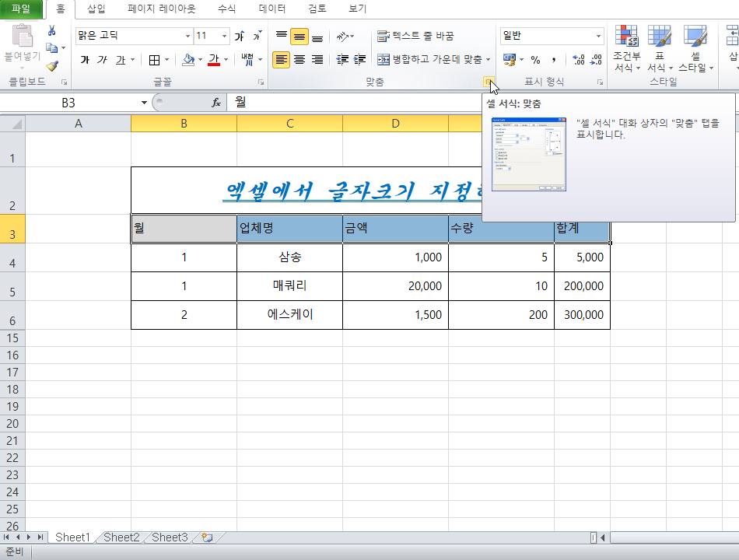Toggle middle vertical align
The width and height of the screenshot is (739, 560).
(x=299, y=37)
